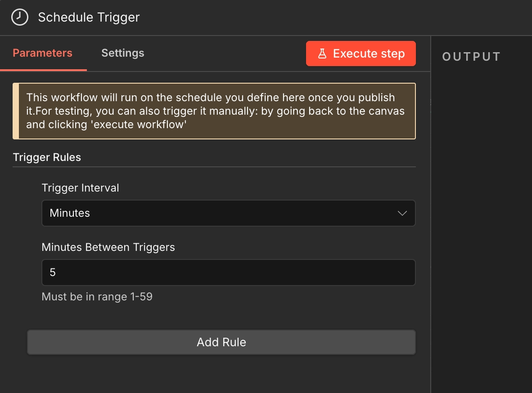Click the orange stripe on the notice box
This screenshot has height=393, width=532.
pyautogui.click(x=16, y=111)
